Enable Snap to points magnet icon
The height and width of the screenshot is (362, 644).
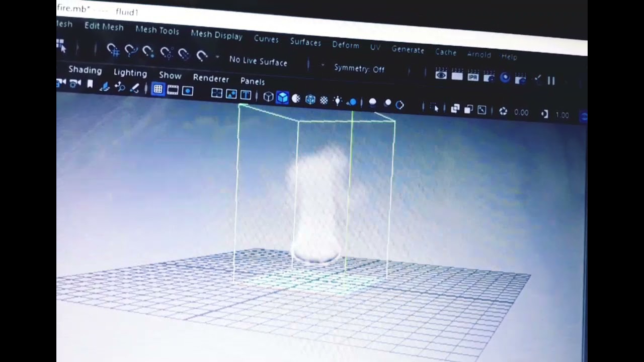[148, 52]
